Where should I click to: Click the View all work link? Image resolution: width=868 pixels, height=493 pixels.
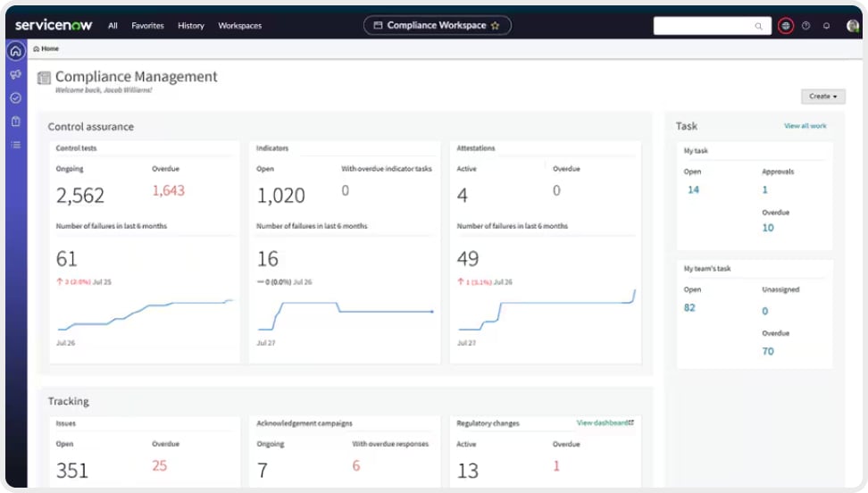805,126
